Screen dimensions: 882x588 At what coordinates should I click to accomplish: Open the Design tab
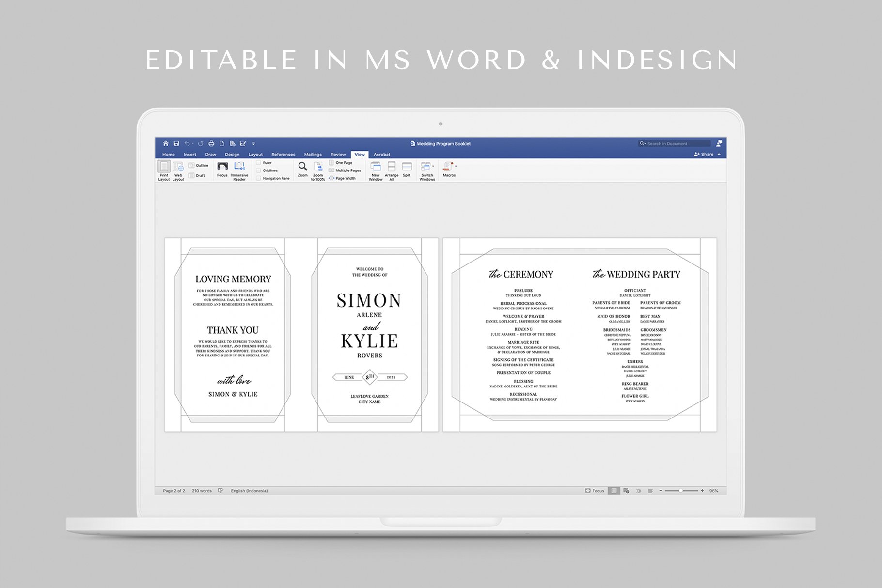click(x=232, y=155)
